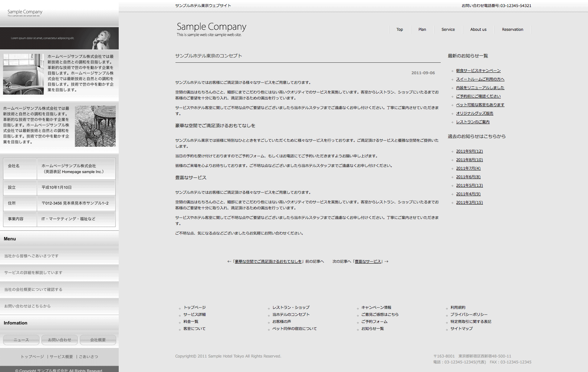Go to previous article 豪華な空間でご満足頂けるおもてなしを
588x372 pixels.
point(268,261)
